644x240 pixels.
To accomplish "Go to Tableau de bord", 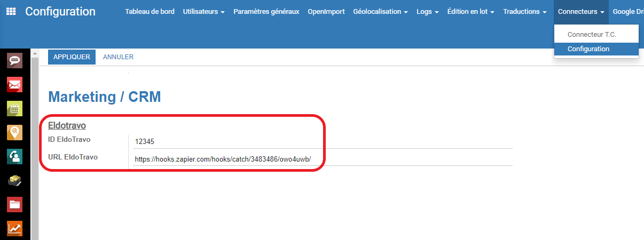I will pyautogui.click(x=150, y=11).
